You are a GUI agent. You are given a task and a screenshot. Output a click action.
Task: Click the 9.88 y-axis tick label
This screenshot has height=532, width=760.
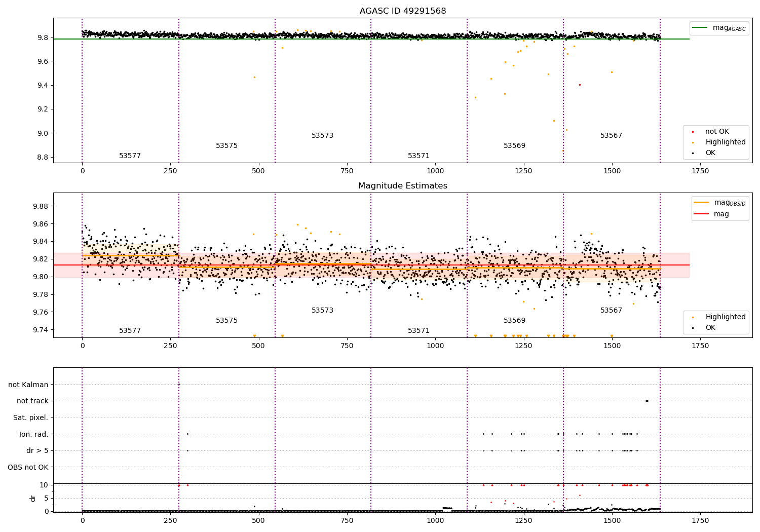[x=41, y=206]
